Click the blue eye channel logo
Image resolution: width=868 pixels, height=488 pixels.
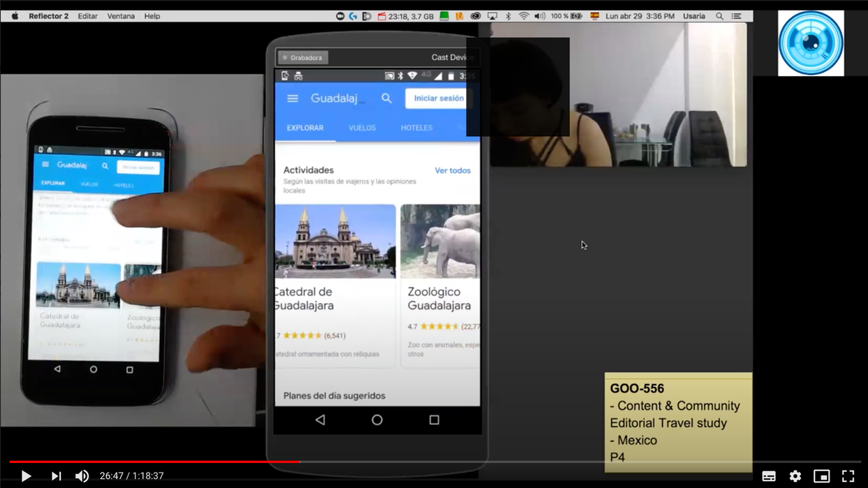click(x=811, y=43)
